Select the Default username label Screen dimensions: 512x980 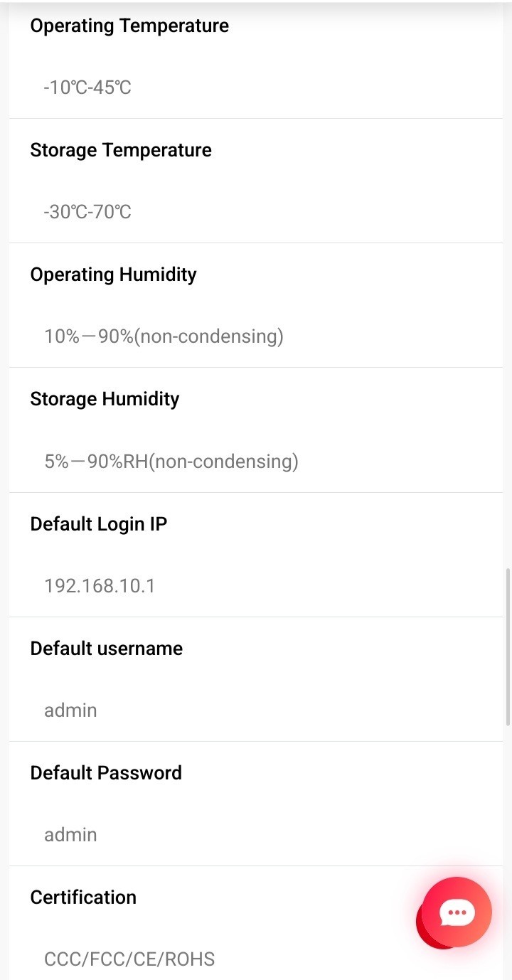tap(107, 649)
